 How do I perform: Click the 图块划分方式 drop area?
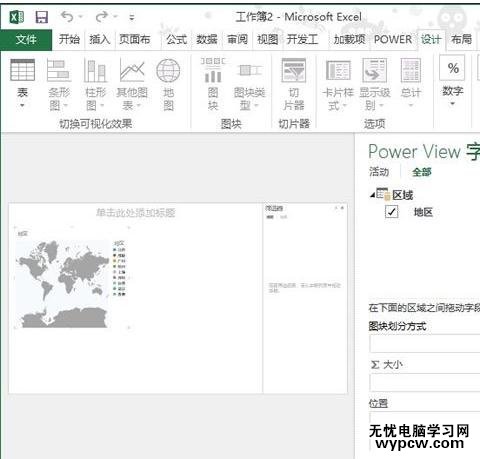pyautogui.click(x=425, y=344)
